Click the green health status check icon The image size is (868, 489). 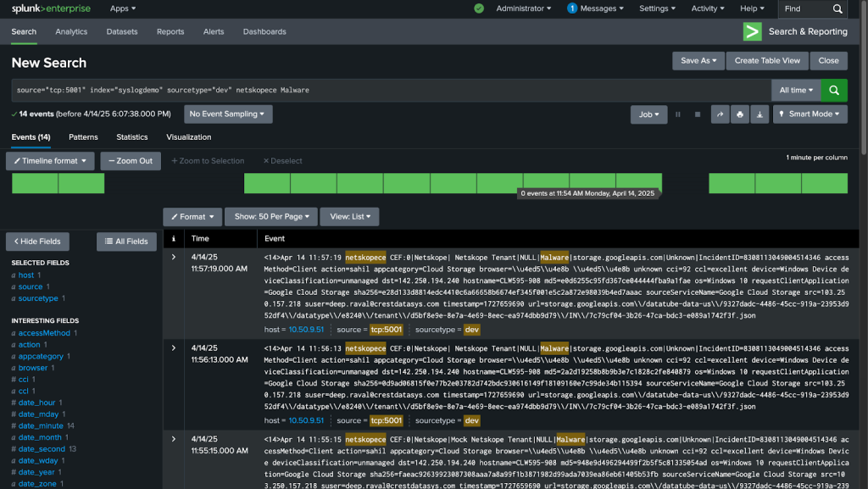click(479, 8)
